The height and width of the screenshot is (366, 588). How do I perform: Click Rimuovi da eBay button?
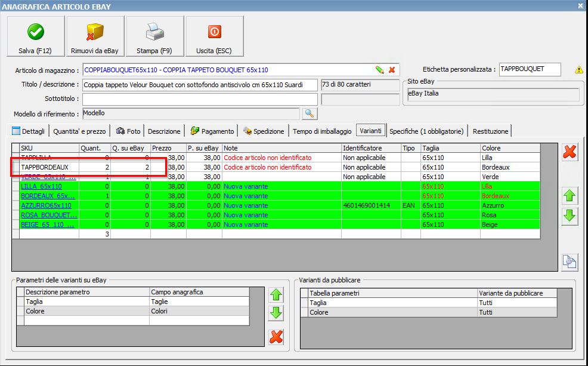coord(95,36)
